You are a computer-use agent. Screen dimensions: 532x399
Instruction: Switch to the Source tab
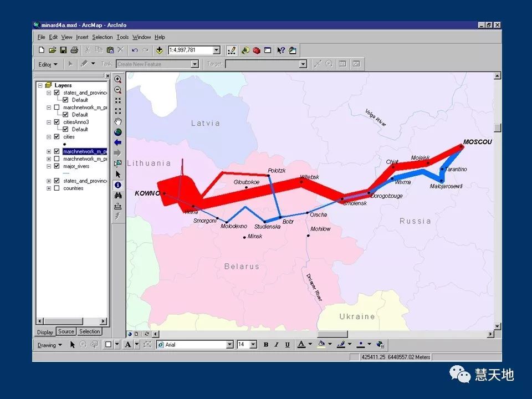(66, 332)
